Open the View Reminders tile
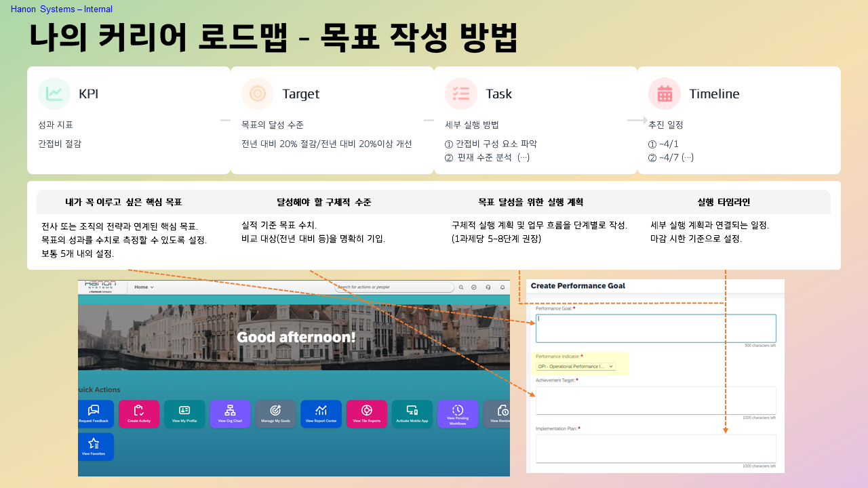 (x=501, y=413)
